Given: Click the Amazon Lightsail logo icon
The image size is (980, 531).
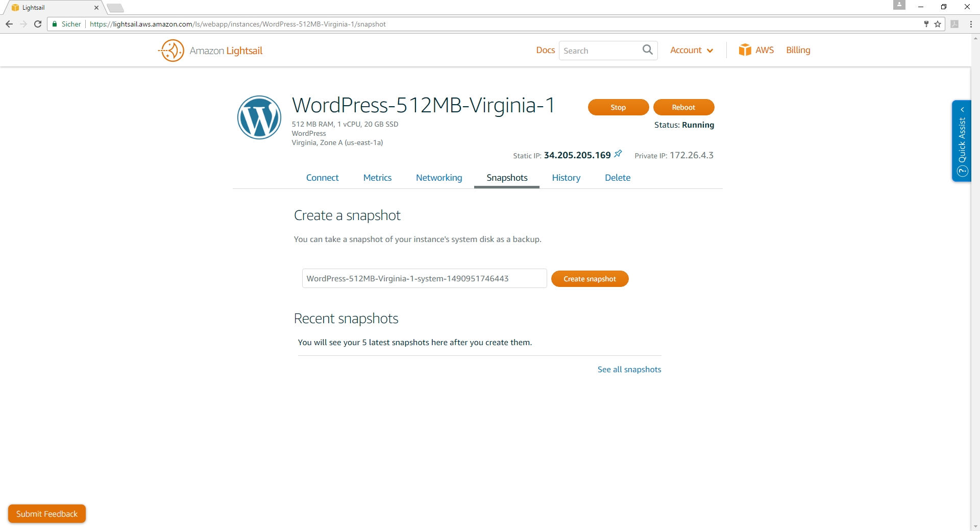Looking at the screenshot, I should click(171, 51).
